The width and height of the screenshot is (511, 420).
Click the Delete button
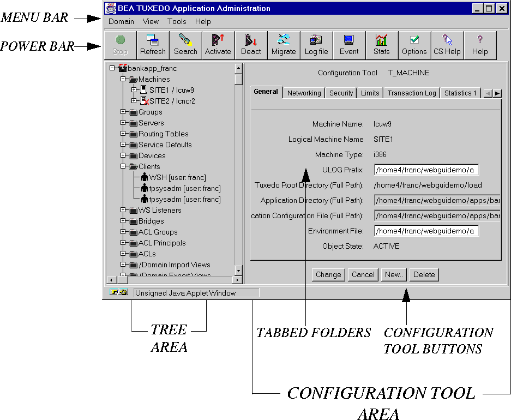click(x=424, y=275)
